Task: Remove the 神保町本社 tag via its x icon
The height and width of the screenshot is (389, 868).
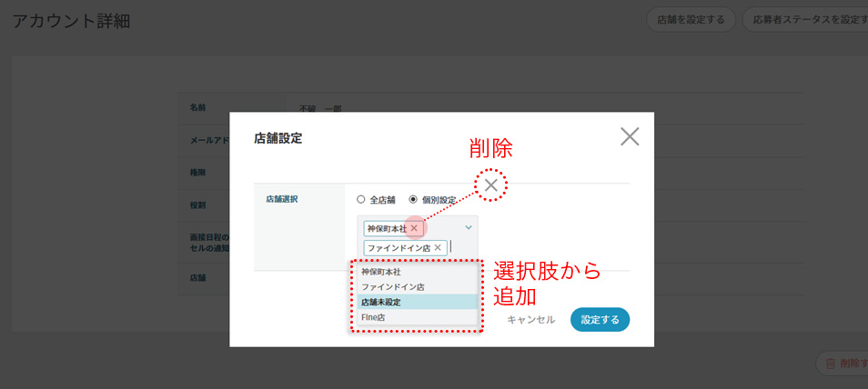Action: (x=414, y=228)
